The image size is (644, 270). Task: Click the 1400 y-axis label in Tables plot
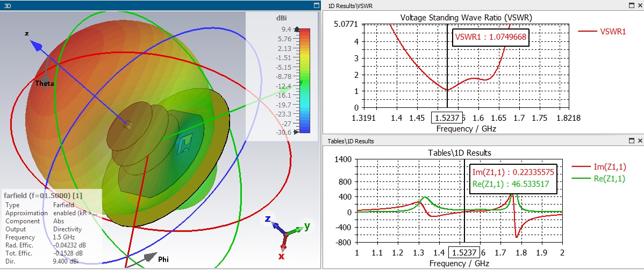342,159
